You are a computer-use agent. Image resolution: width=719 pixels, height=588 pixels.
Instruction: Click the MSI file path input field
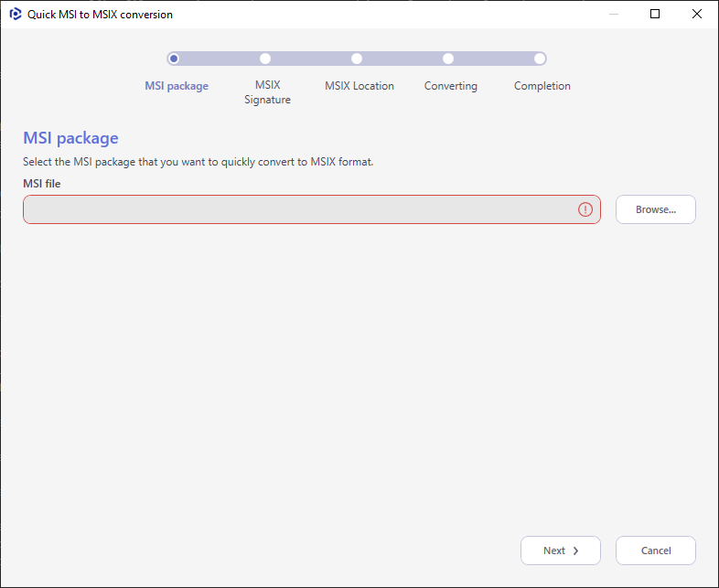[312, 209]
